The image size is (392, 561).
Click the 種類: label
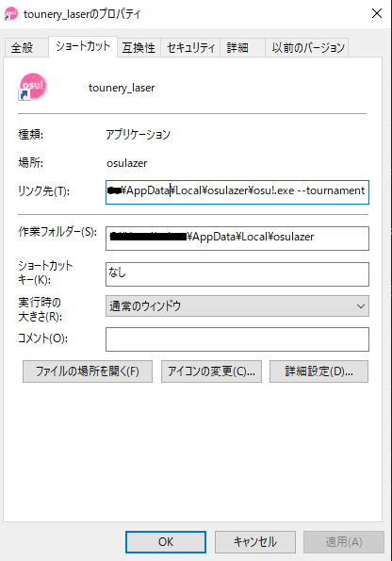click(31, 135)
